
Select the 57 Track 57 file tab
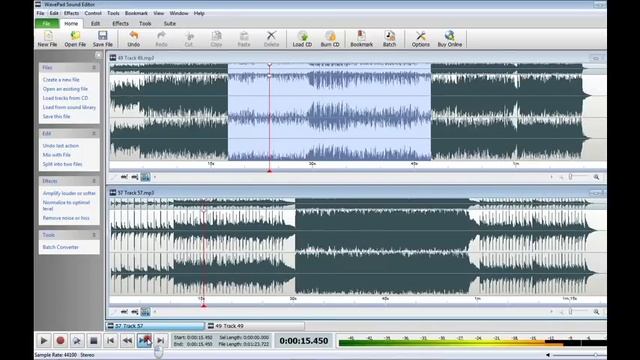click(155, 326)
